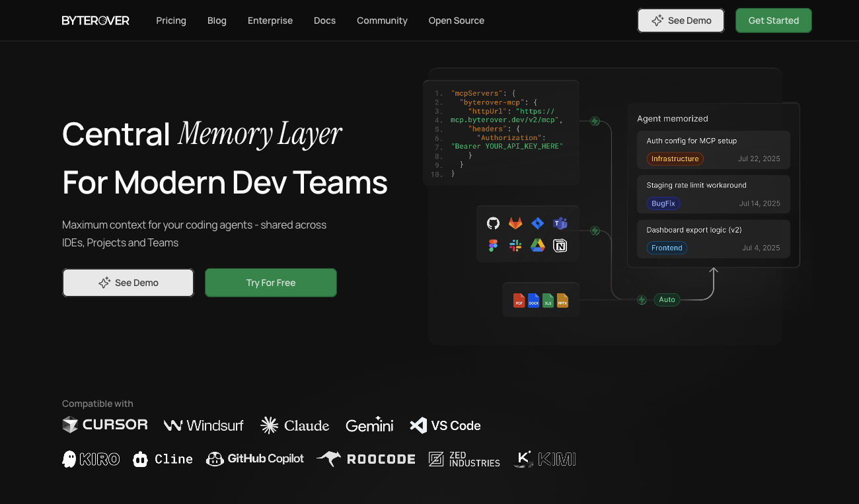This screenshot has width=859, height=504.
Task: Click the Try For Free button
Action: click(270, 282)
